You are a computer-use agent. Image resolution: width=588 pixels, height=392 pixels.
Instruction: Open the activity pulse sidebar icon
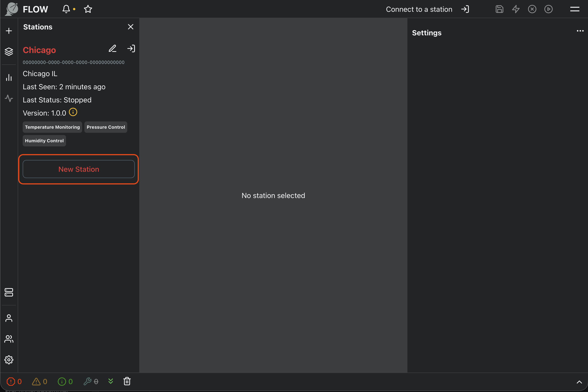point(9,98)
